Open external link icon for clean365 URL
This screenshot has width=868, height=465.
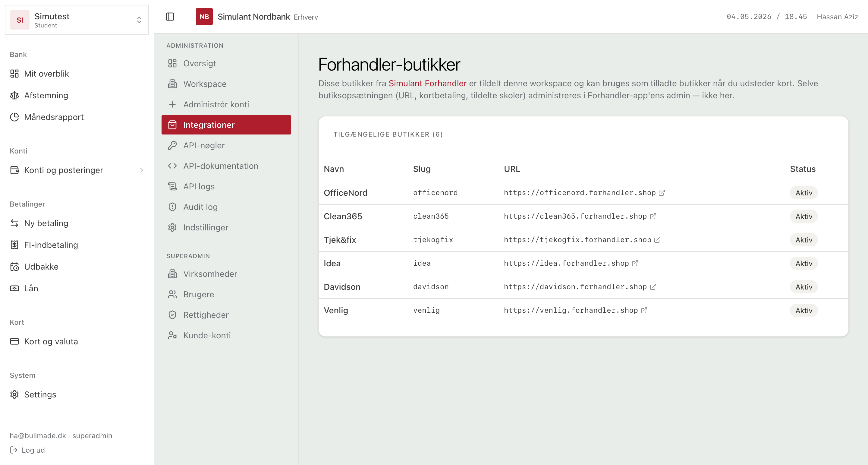(x=653, y=216)
